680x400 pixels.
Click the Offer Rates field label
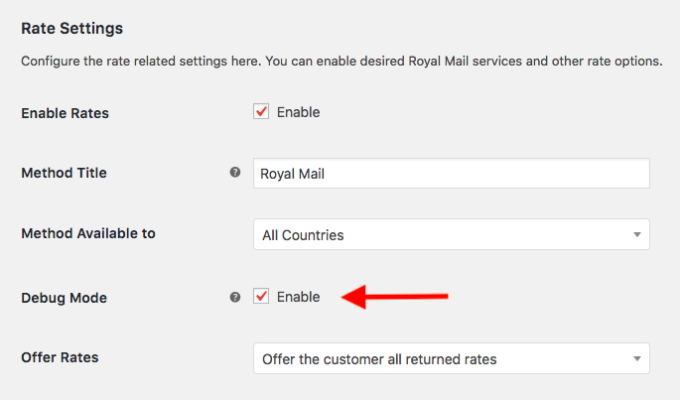pos(60,357)
